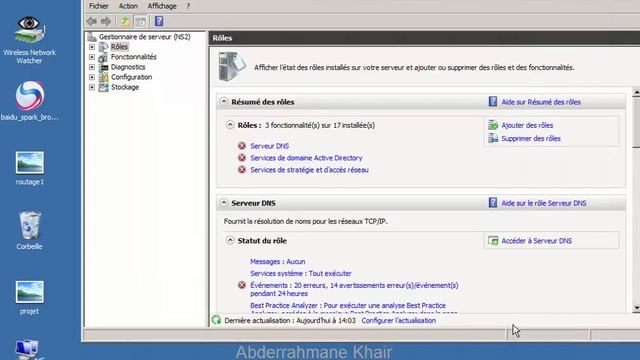Open Services de stratégie et d'accès réseau link
The image size is (640, 360).
[x=309, y=169]
